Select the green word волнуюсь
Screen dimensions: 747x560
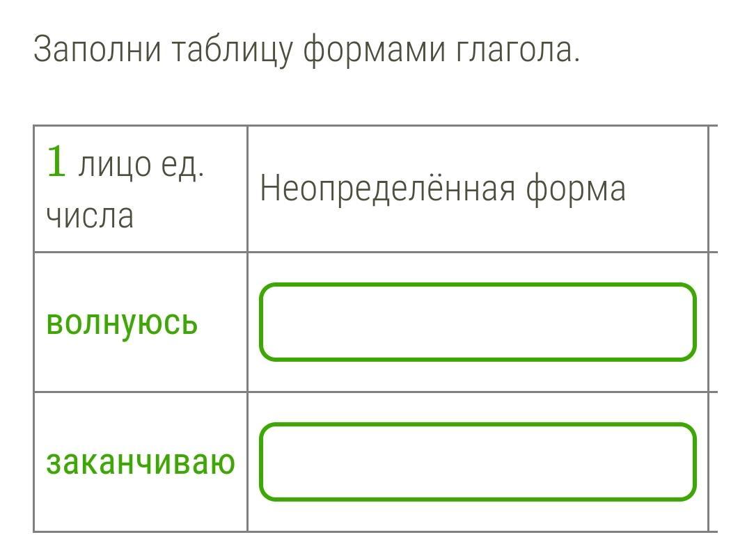pyautogui.click(x=122, y=324)
